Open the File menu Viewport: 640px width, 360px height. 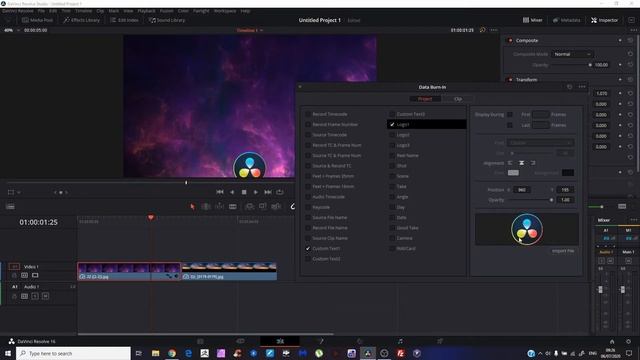(x=41, y=11)
